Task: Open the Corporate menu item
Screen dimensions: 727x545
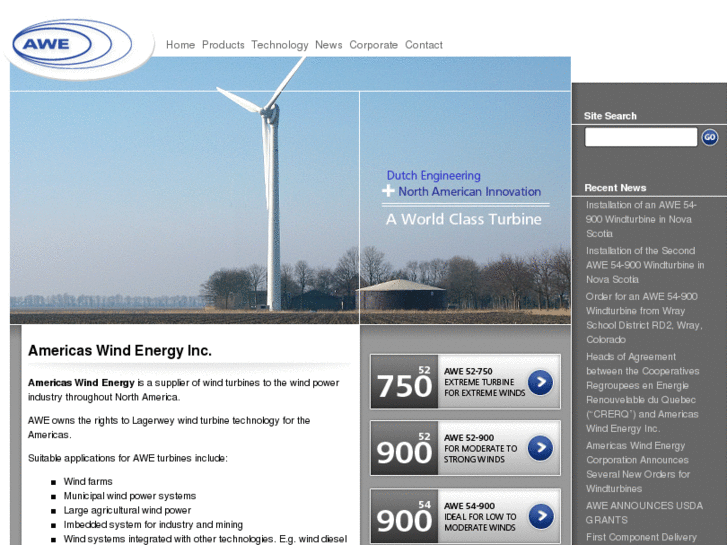Action: pos(373,45)
